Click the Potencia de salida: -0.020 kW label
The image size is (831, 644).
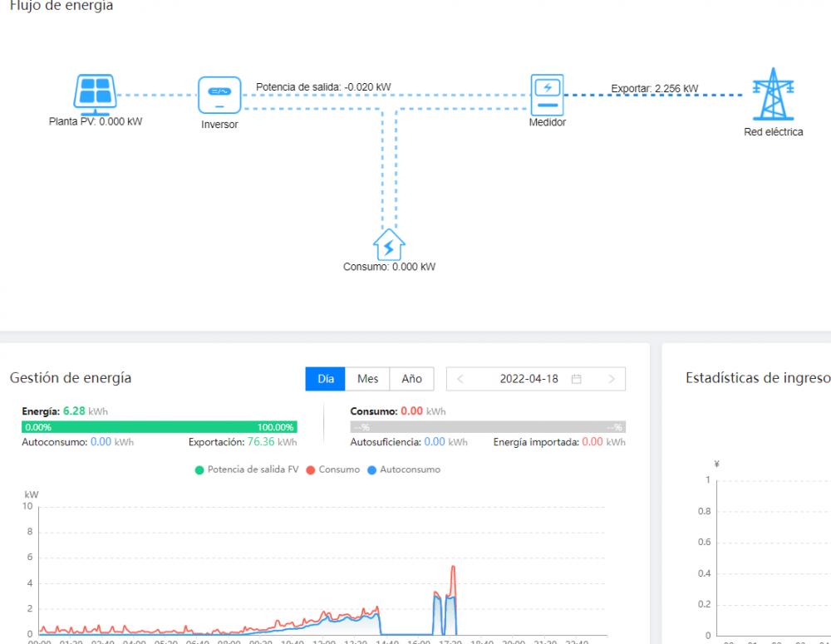(323, 87)
